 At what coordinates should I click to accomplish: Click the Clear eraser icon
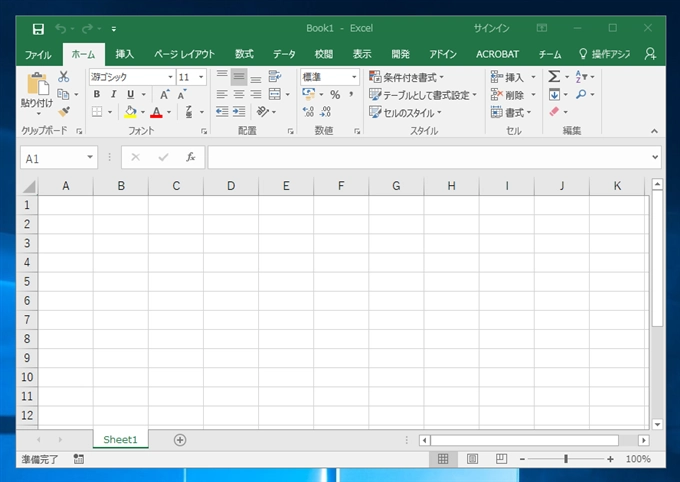pyautogui.click(x=554, y=112)
